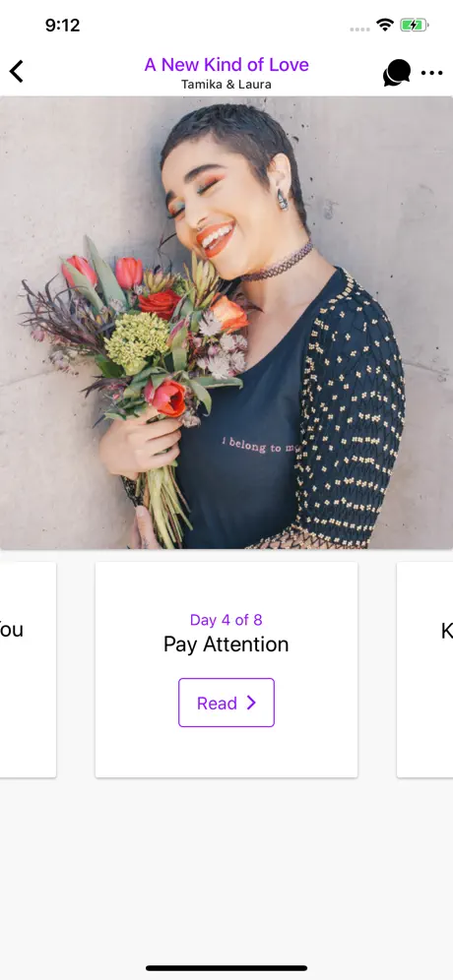This screenshot has width=453, height=980.
Task: Tap the cellular signal dots indicator
Action: [x=359, y=29]
